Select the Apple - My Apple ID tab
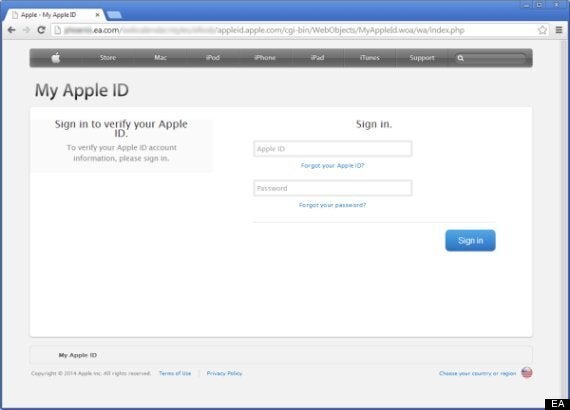The width and height of the screenshot is (570, 410). [x=55, y=15]
